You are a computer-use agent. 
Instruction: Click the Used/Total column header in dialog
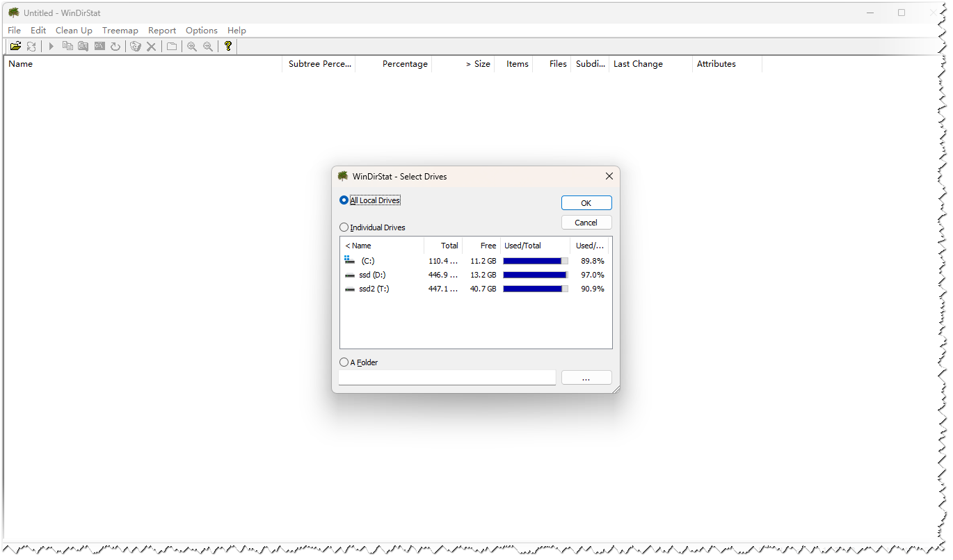(x=536, y=246)
